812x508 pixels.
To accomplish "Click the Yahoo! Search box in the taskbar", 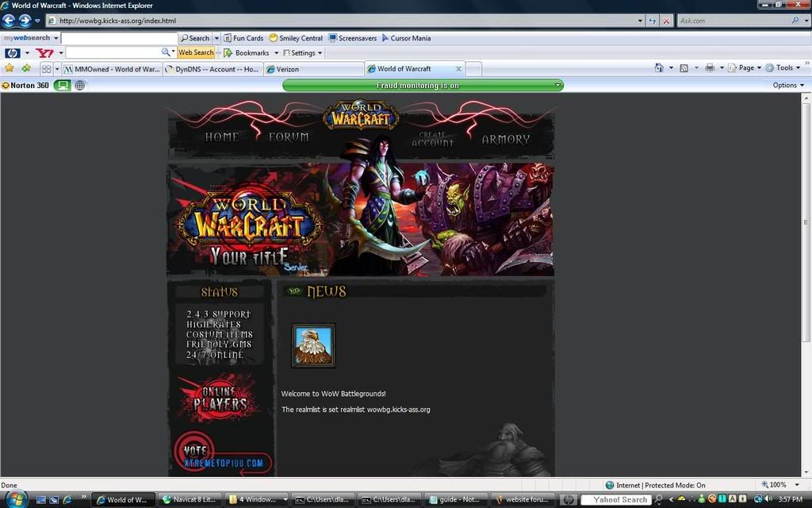I will tap(615, 500).
